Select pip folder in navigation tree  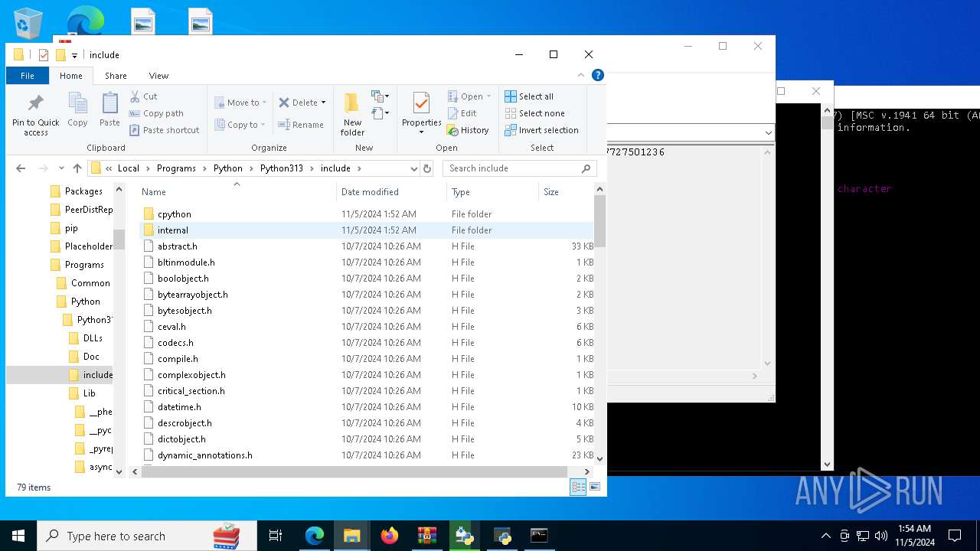[70, 228]
